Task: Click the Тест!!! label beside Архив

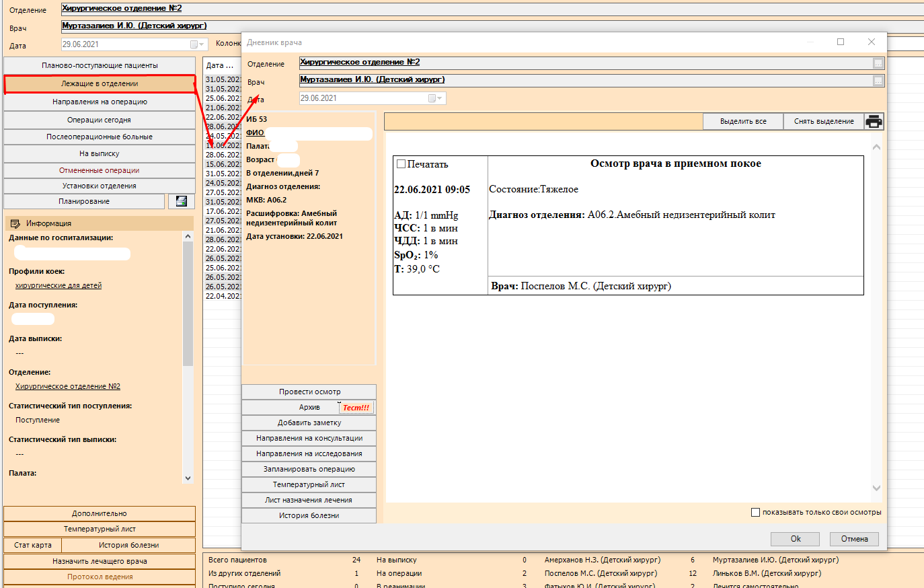Action: coord(356,408)
